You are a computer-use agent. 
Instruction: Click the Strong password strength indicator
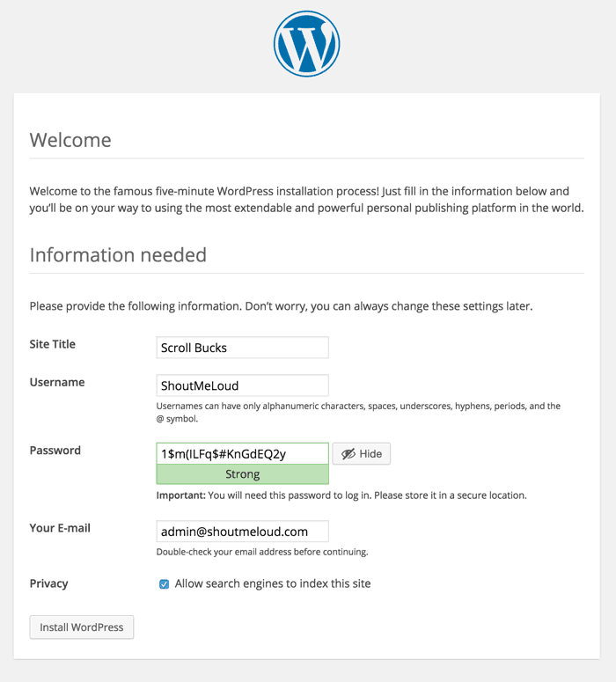(242, 474)
